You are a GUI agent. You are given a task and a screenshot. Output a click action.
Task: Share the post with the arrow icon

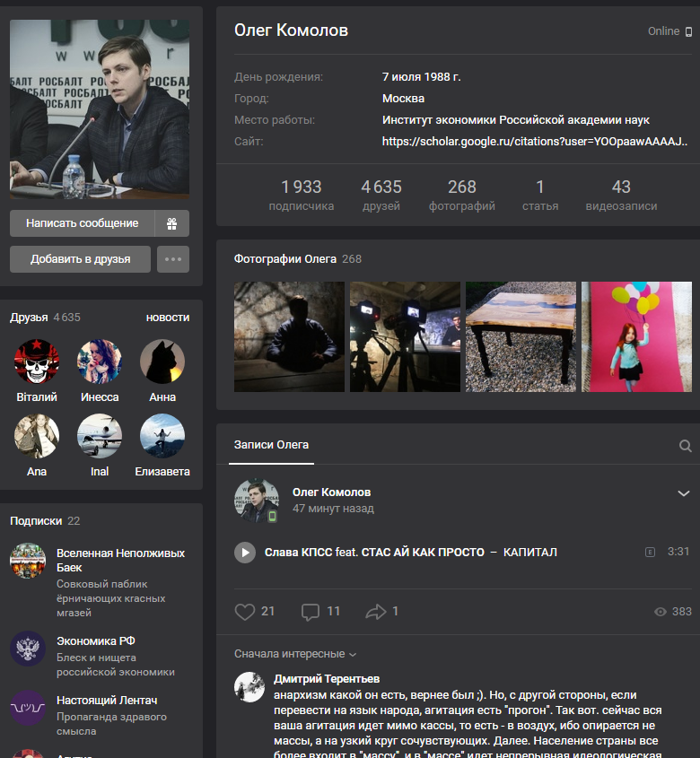pyautogui.click(x=375, y=612)
